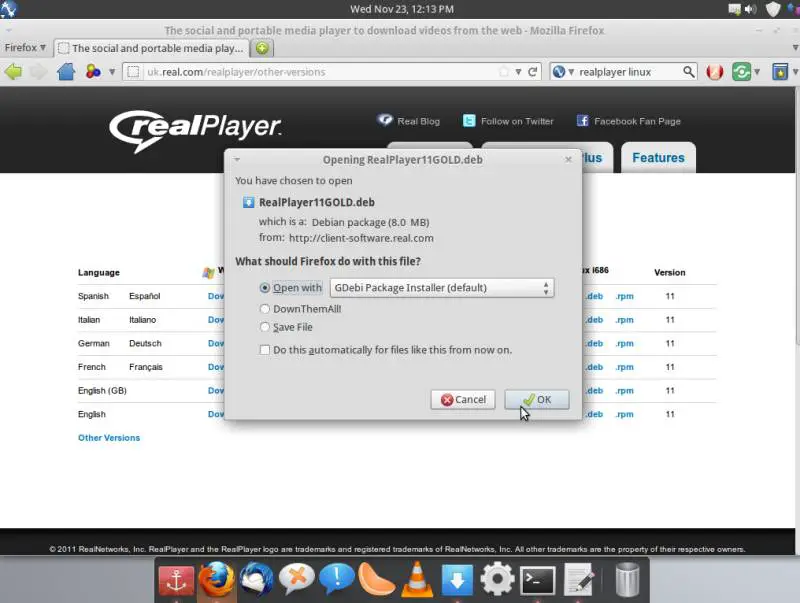
Task: Open the URL bar history dropdown arrow
Action: click(x=518, y=72)
